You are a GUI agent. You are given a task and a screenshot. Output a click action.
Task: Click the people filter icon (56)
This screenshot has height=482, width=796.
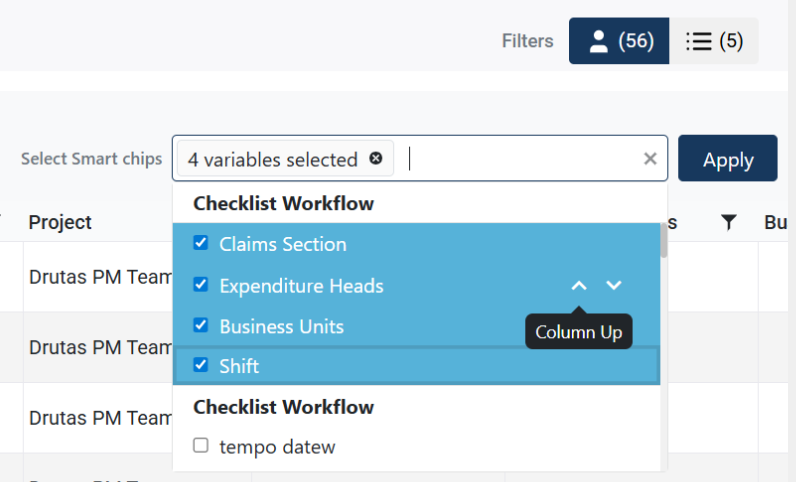(x=619, y=41)
